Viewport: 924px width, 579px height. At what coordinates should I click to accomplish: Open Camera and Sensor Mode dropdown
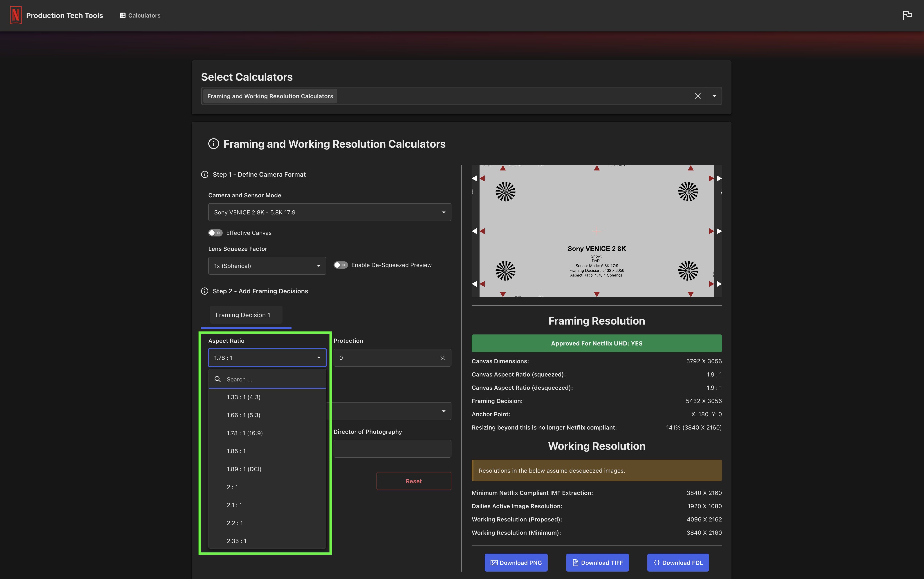pos(330,212)
